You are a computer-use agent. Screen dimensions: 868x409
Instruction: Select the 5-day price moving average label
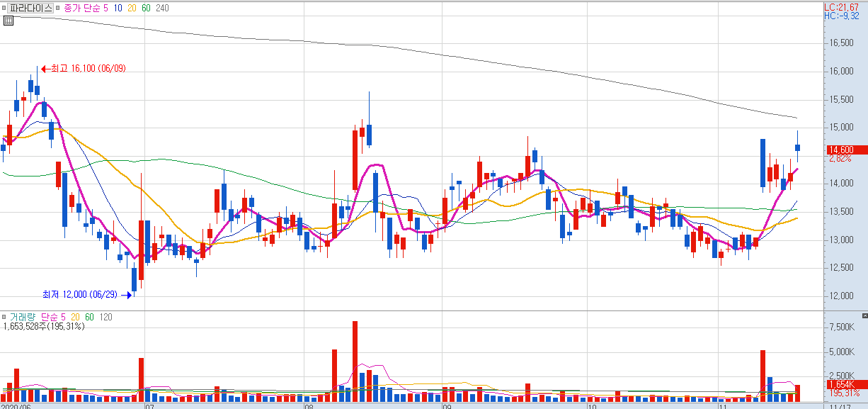pos(105,9)
